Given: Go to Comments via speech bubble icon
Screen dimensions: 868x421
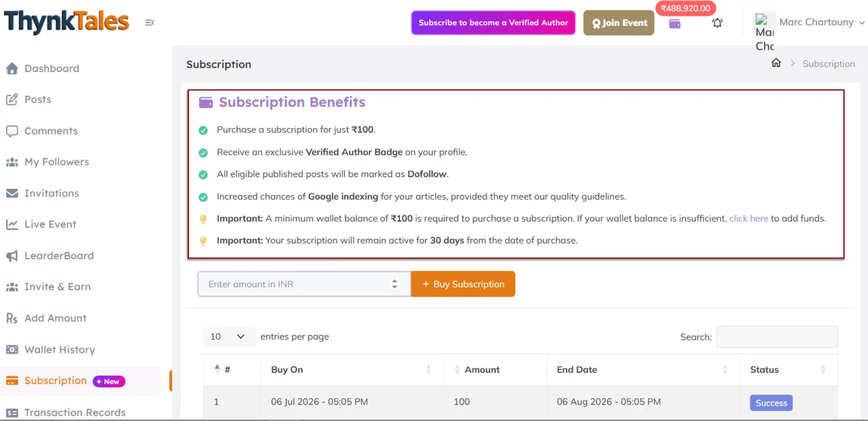Looking at the screenshot, I should click(x=12, y=131).
